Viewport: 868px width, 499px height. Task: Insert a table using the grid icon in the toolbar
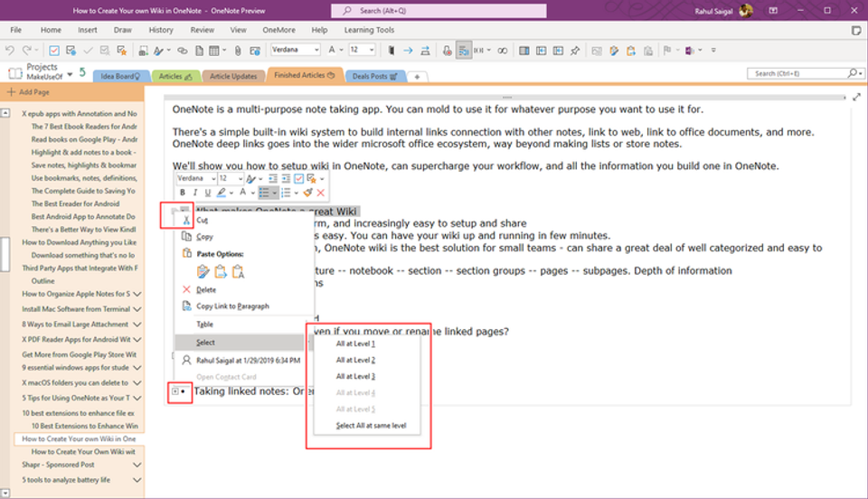coord(214,51)
